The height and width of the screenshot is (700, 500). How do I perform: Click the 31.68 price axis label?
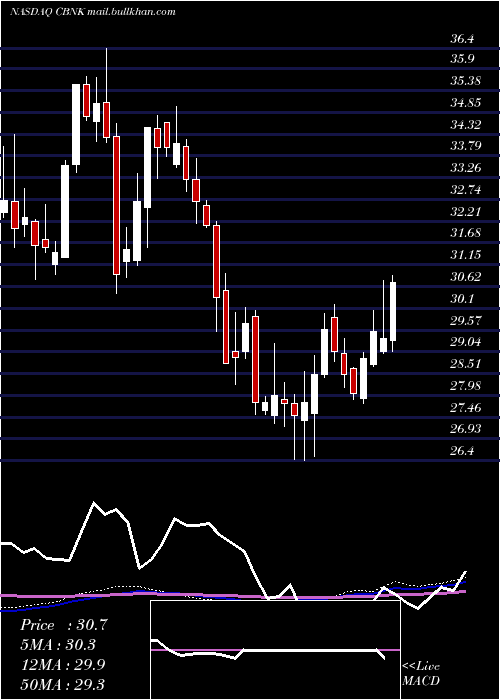(x=465, y=233)
